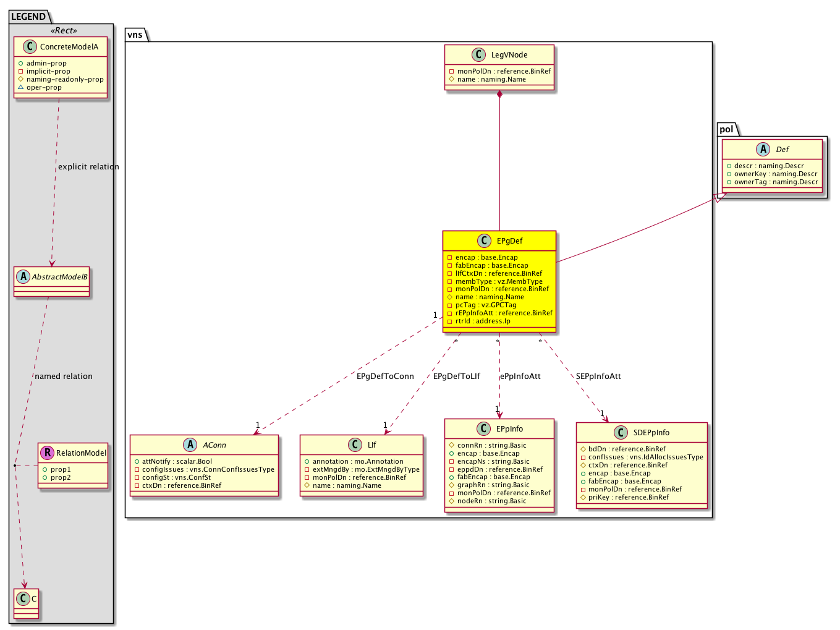
Task: Select the LIf class icon
Action: click(355, 445)
